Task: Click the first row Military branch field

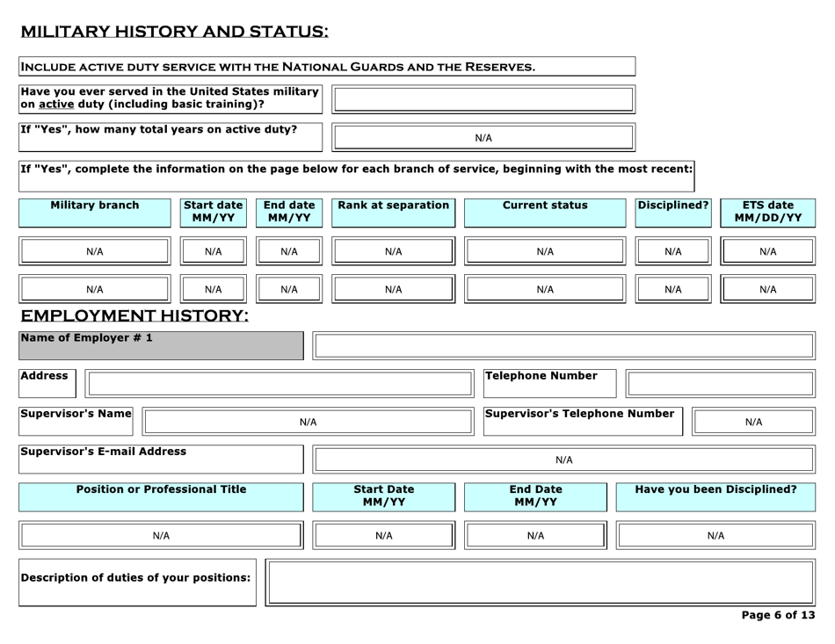Action: coord(95,251)
